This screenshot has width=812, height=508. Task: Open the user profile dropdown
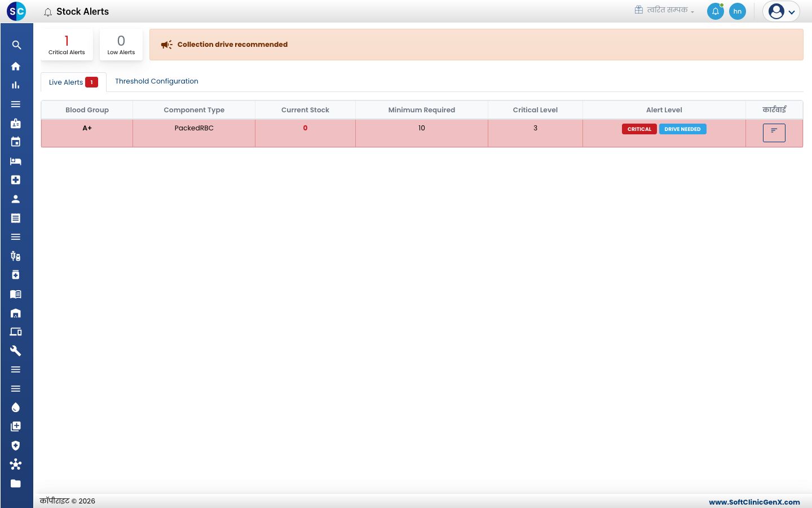[x=781, y=11]
